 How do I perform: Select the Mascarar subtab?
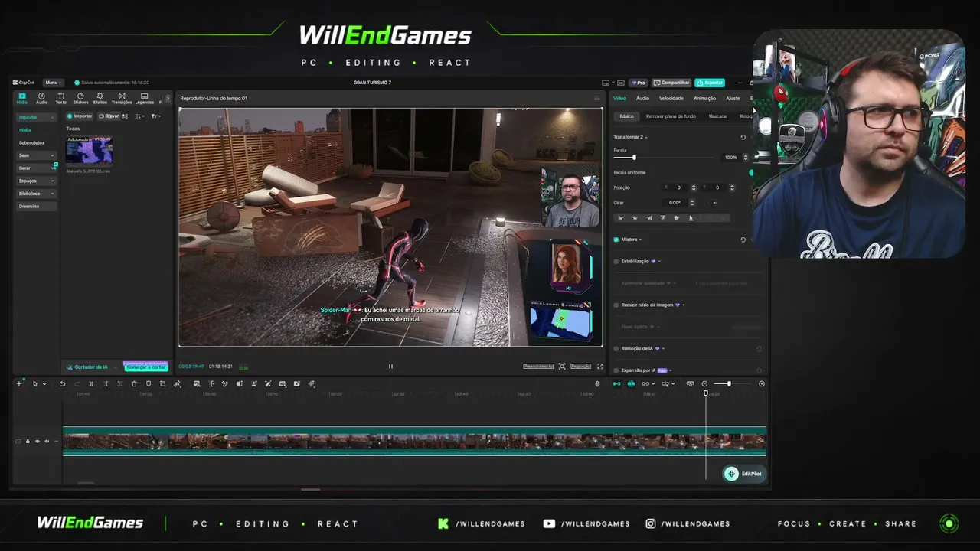click(x=718, y=116)
